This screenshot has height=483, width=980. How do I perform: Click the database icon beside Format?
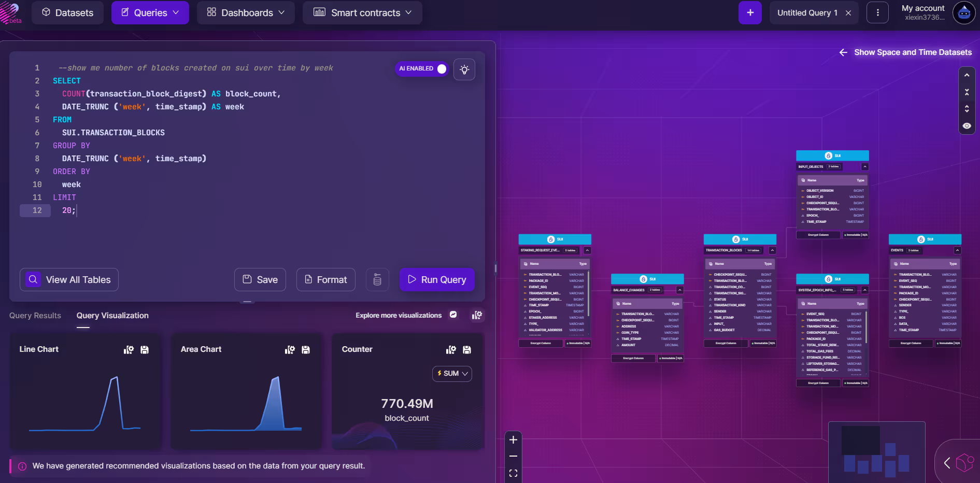pos(377,280)
